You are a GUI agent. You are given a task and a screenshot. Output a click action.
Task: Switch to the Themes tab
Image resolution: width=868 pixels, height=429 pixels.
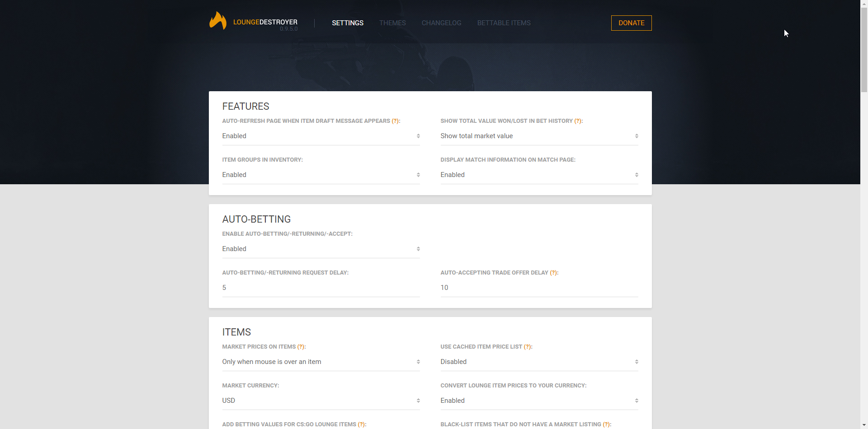point(392,23)
